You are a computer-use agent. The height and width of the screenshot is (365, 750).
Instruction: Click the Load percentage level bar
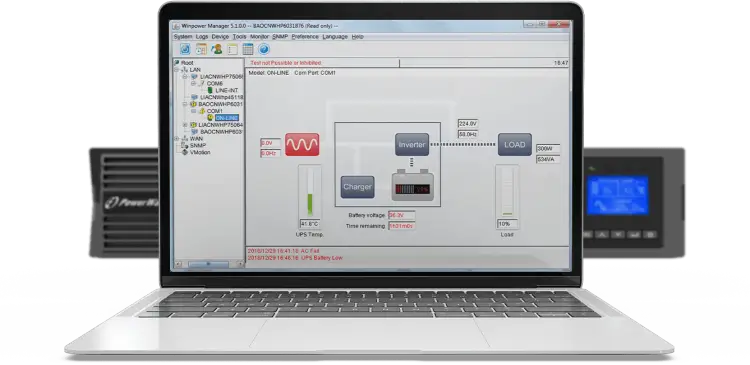507,191
